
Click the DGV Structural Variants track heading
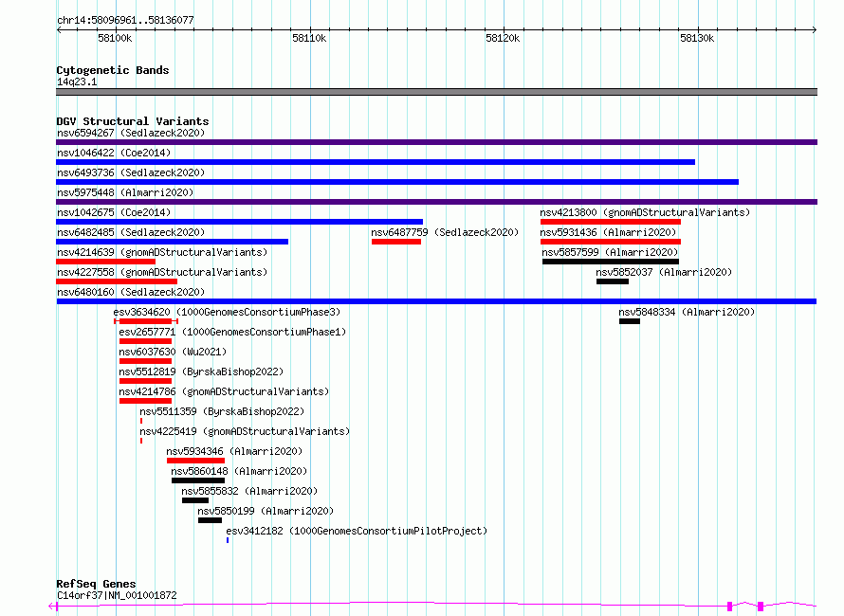pyautogui.click(x=133, y=121)
